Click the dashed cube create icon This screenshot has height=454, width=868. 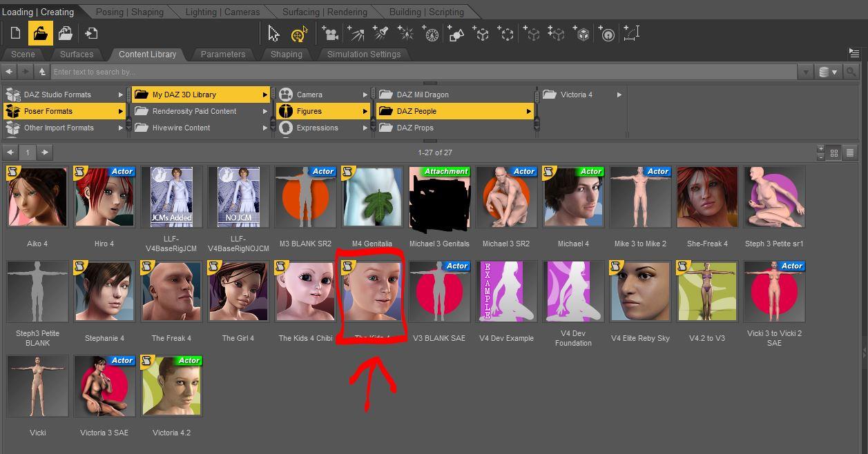(x=532, y=33)
